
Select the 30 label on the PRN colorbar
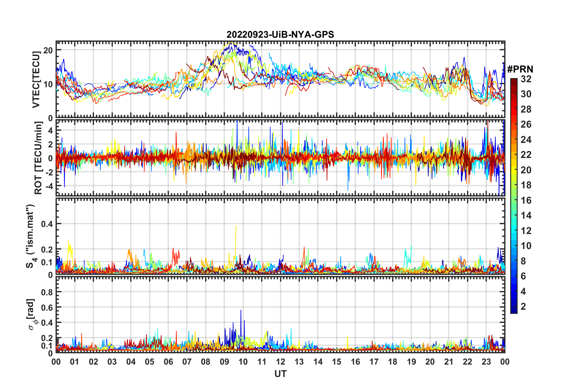(x=526, y=94)
